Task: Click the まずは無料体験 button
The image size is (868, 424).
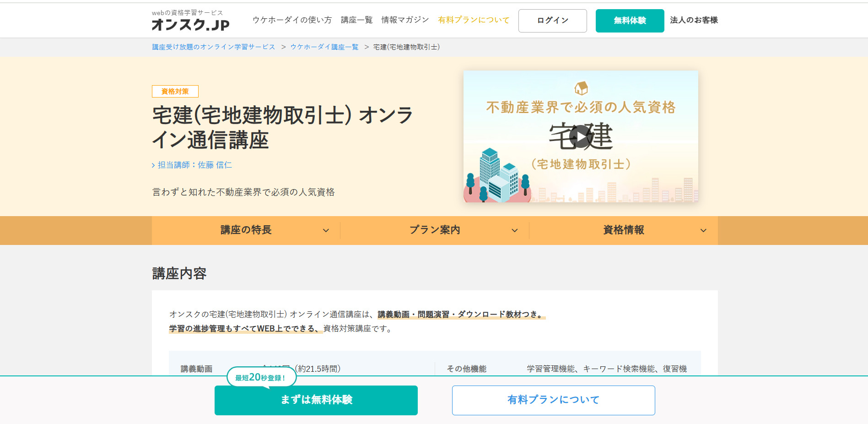Action: (316, 400)
